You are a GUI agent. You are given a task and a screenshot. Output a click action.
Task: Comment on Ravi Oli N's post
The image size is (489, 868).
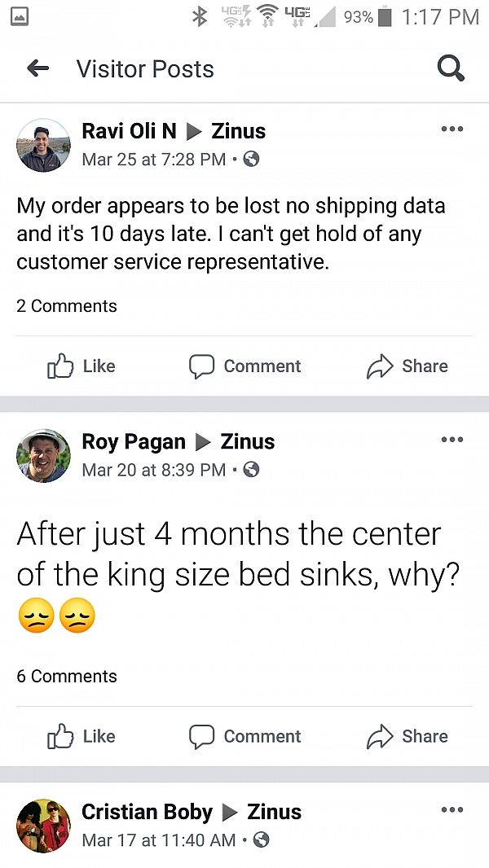[x=244, y=366]
